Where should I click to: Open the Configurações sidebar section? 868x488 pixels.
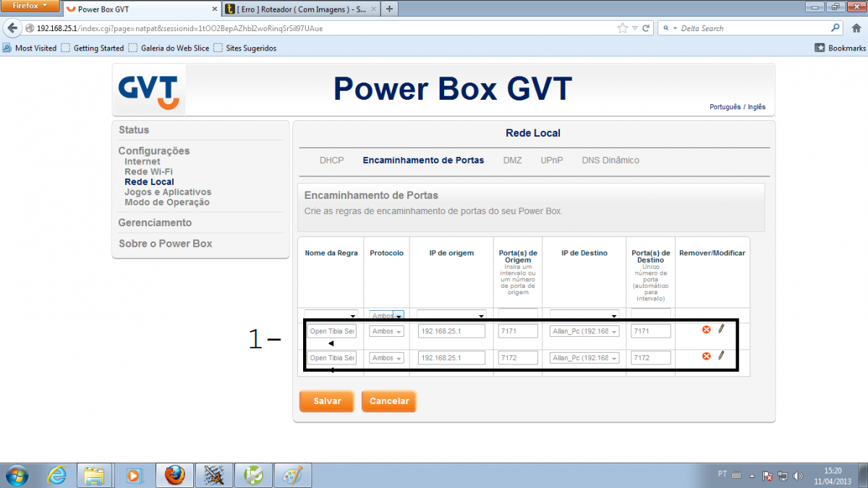(x=154, y=151)
